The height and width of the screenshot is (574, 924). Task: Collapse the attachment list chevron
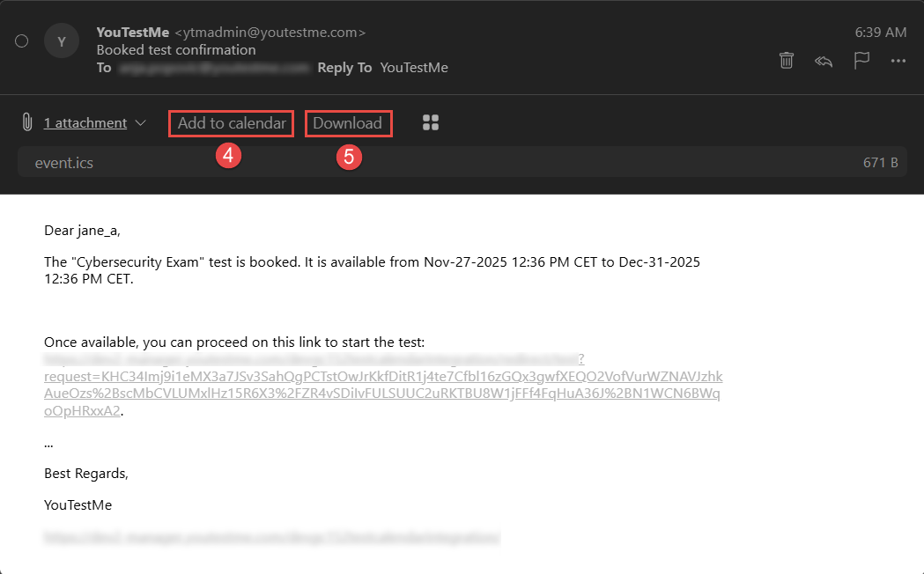pos(141,123)
